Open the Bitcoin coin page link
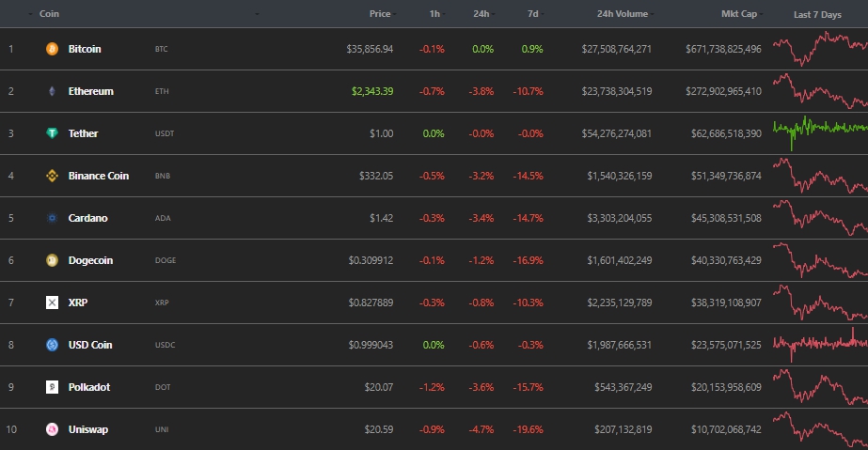The width and height of the screenshot is (868, 450). click(85, 49)
